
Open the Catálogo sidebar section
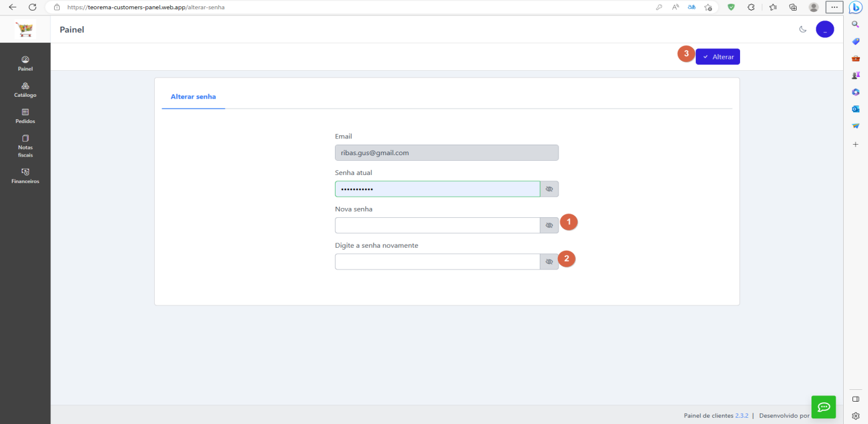pos(25,90)
